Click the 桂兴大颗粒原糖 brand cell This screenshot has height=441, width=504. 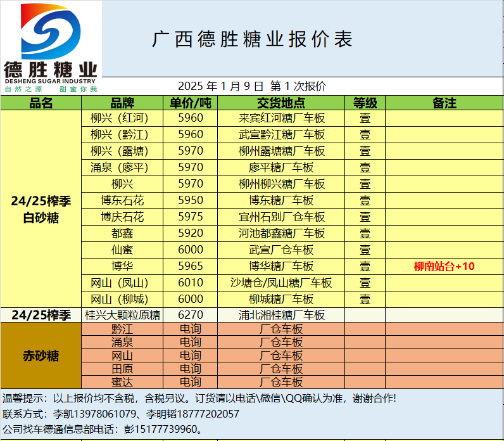[x=122, y=315]
